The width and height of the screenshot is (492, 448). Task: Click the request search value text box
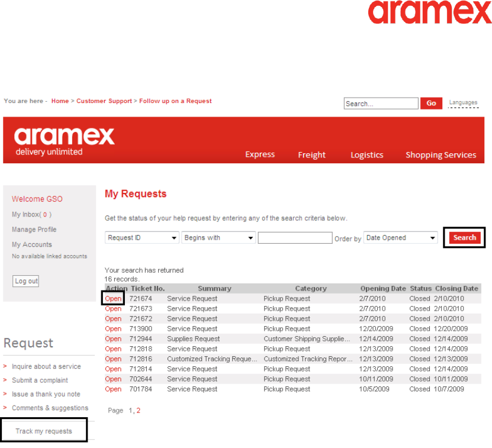pyautogui.click(x=295, y=238)
